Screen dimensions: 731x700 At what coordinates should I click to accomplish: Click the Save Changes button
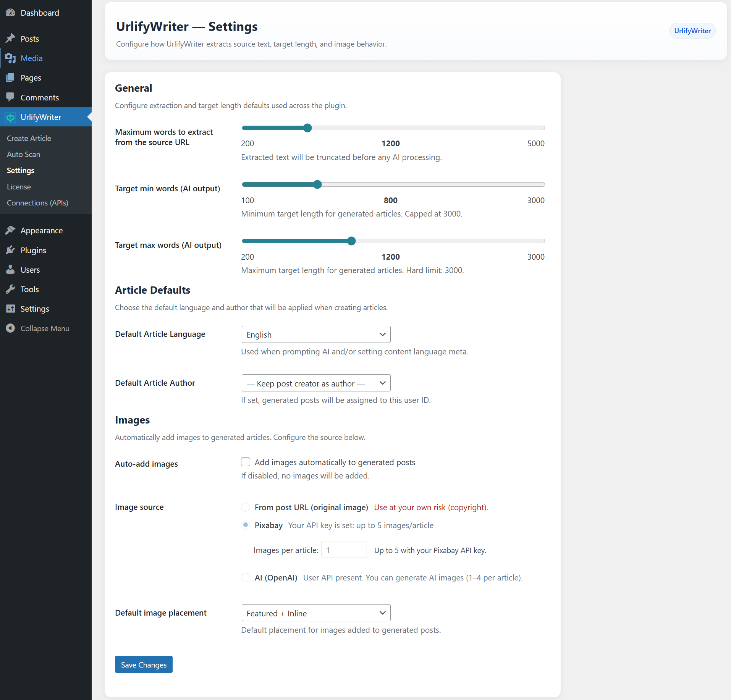143,664
